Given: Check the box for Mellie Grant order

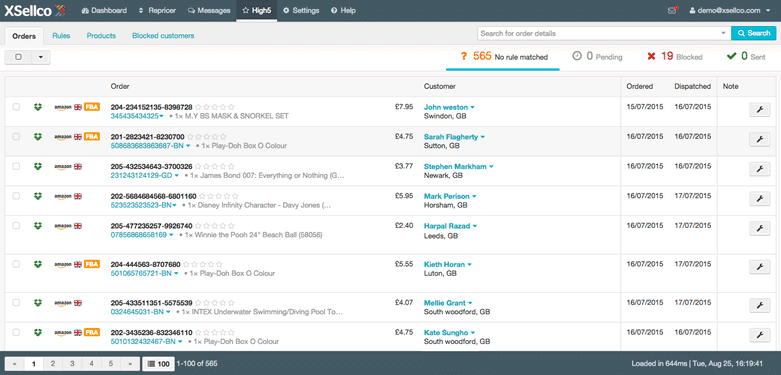Looking at the screenshot, I should tap(16, 303).
